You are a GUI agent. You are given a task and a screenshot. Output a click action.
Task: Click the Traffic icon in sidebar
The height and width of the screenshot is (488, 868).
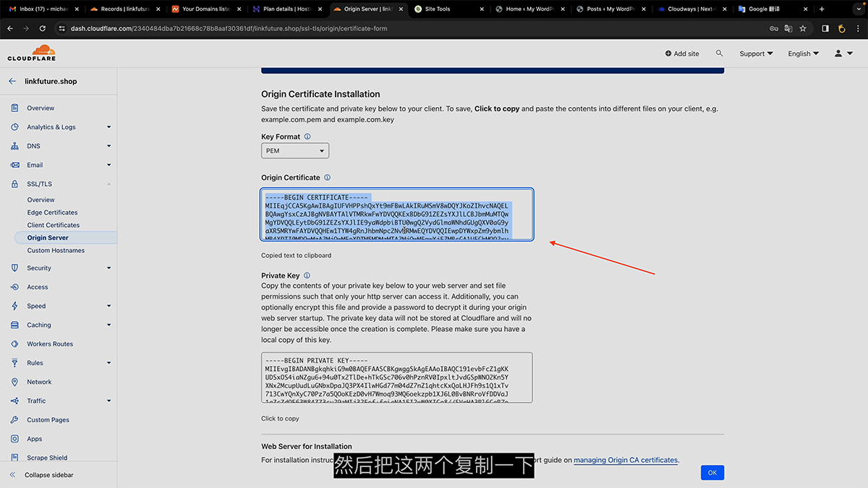pos(14,401)
